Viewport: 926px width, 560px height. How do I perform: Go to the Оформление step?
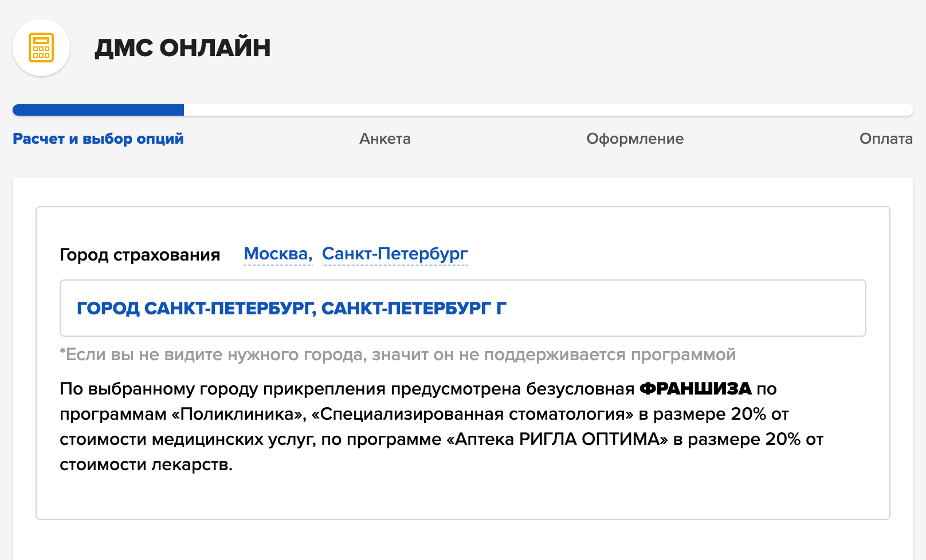pyautogui.click(x=635, y=139)
